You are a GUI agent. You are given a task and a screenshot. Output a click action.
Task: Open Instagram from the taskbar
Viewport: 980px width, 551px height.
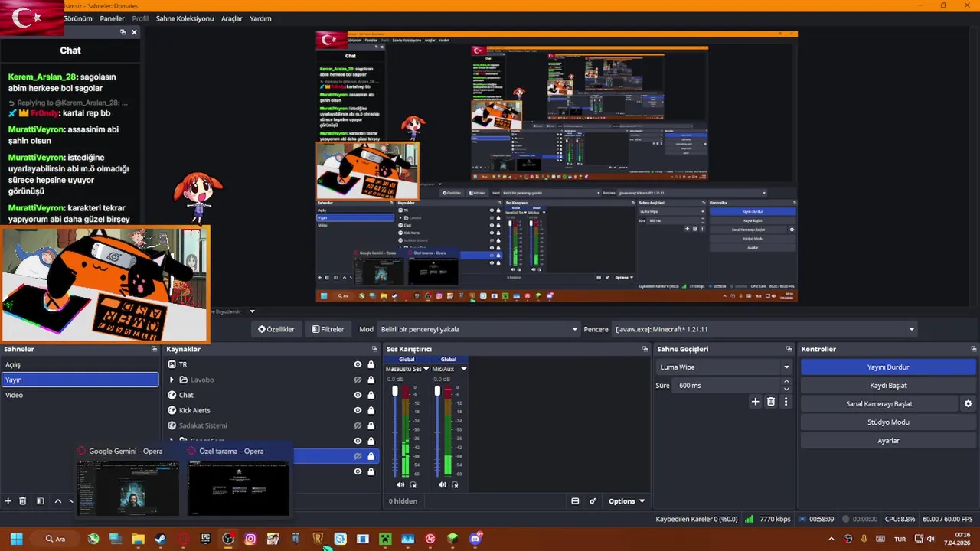tap(250, 539)
